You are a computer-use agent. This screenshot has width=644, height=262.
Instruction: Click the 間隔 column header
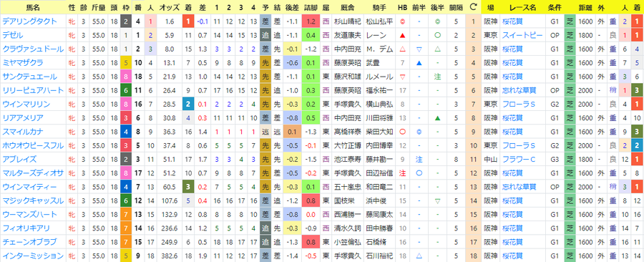(x=456, y=7)
